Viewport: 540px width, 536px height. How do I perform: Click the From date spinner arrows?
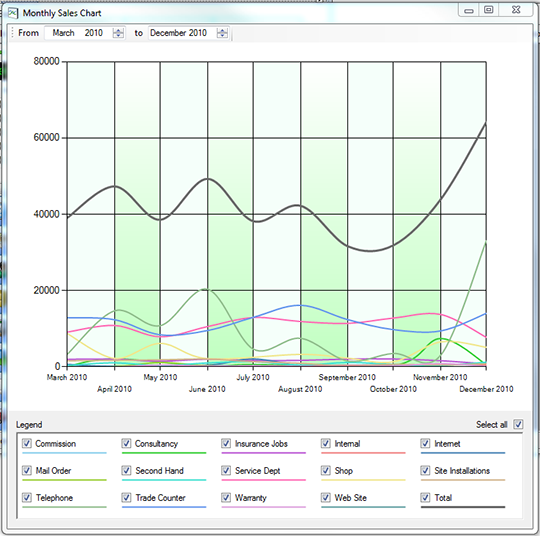pos(118,33)
